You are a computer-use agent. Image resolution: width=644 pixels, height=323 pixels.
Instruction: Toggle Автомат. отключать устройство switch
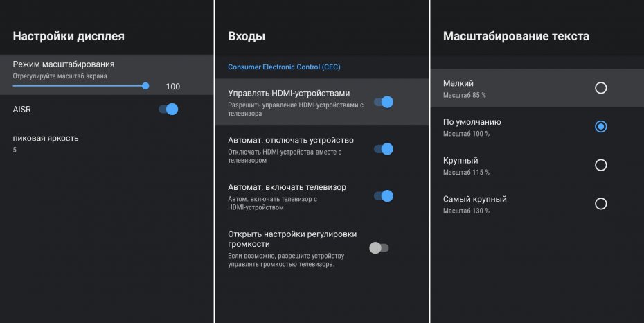pyautogui.click(x=383, y=149)
